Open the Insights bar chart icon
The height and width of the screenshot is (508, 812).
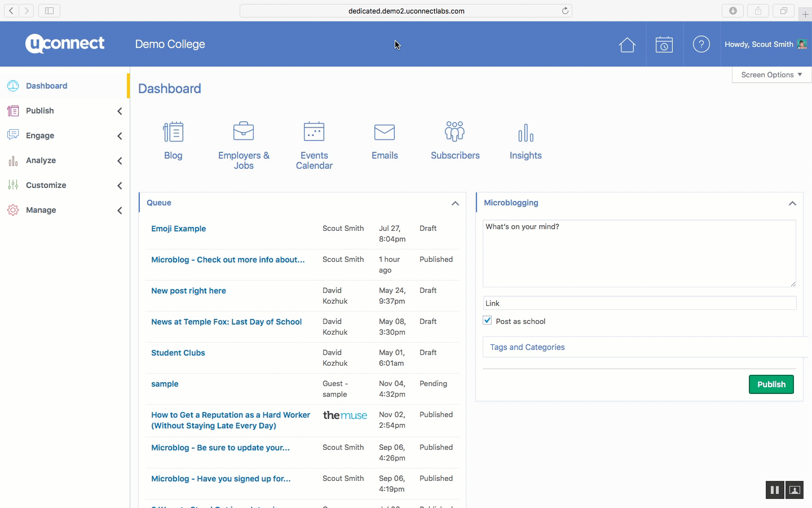[526, 133]
